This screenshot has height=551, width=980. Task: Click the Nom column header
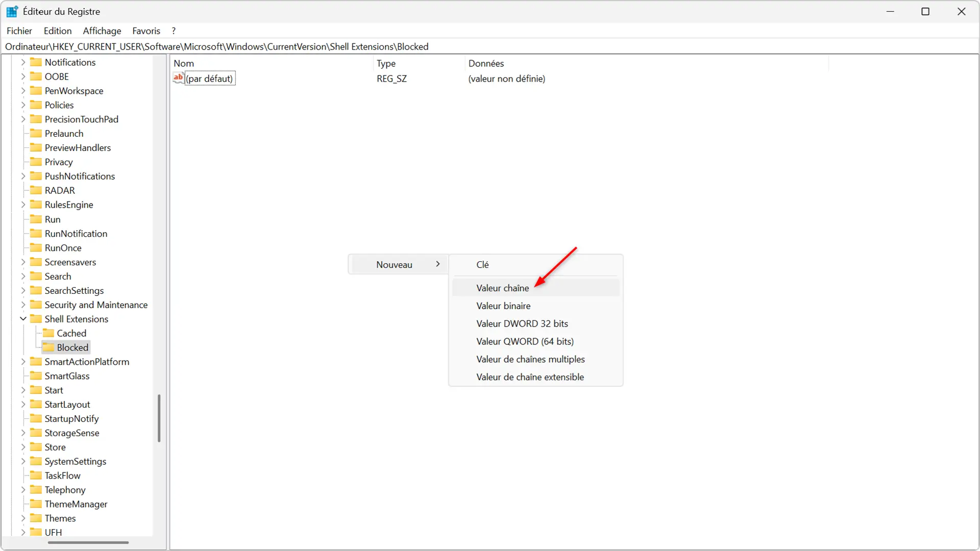pyautogui.click(x=272, y=64)
